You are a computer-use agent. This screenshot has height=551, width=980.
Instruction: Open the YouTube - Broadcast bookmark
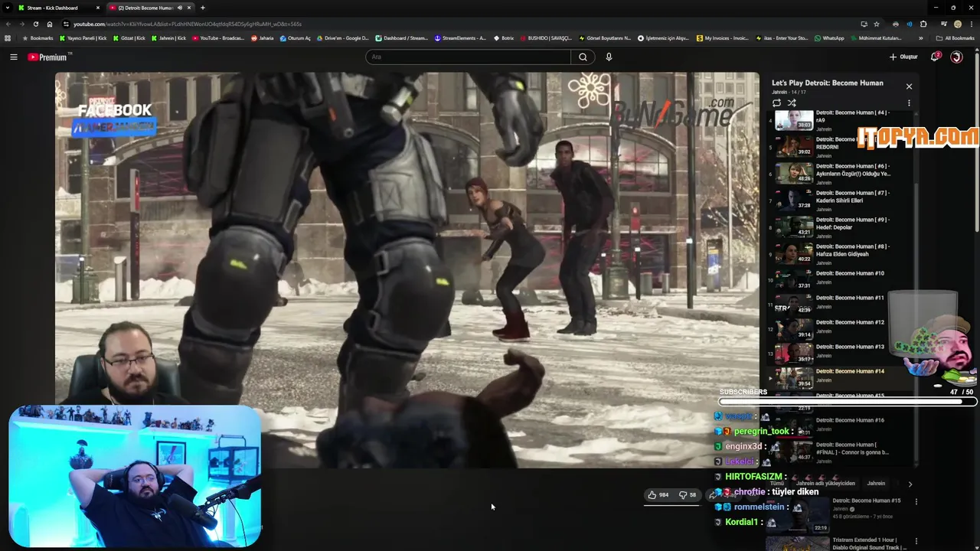tap(218, 38)
